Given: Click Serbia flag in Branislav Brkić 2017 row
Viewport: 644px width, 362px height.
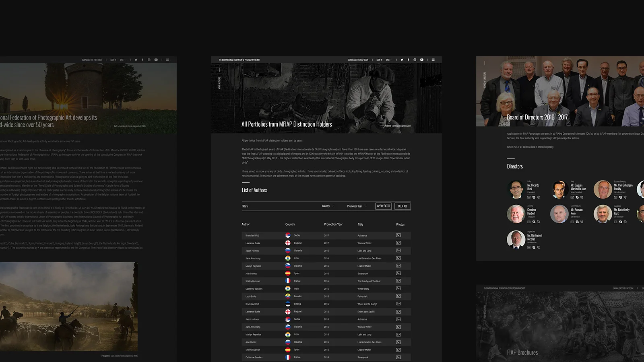Looking at the screenshot, I should (x=288, y=235).
